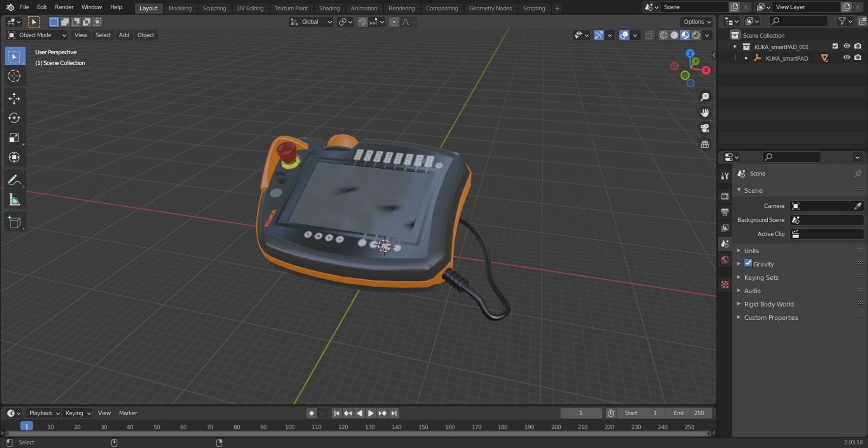Activate the Select Box tool
Screen dimensions: 868x448
(x=14, y=57)
